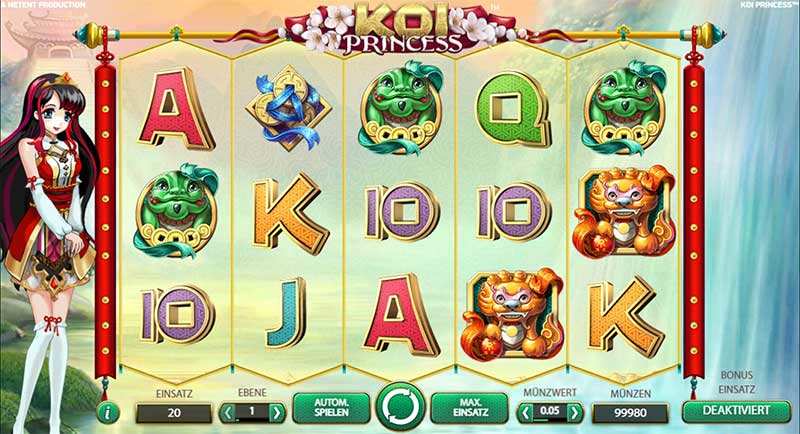Select the green Q symbol
800x434 pixels.
click(x=512, y=109)
